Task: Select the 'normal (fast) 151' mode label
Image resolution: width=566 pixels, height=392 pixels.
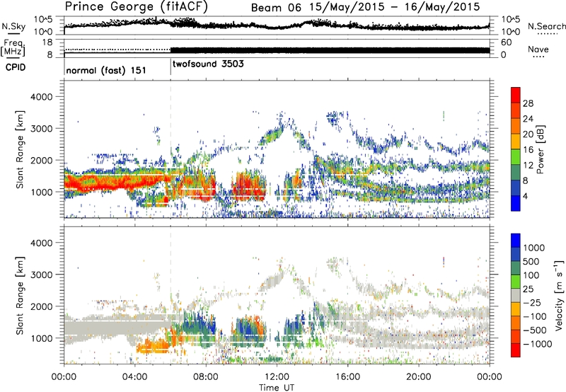Action: point(106,70)
